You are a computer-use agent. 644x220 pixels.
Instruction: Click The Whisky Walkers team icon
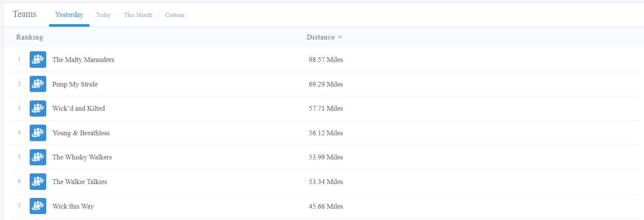coord(38,157)
